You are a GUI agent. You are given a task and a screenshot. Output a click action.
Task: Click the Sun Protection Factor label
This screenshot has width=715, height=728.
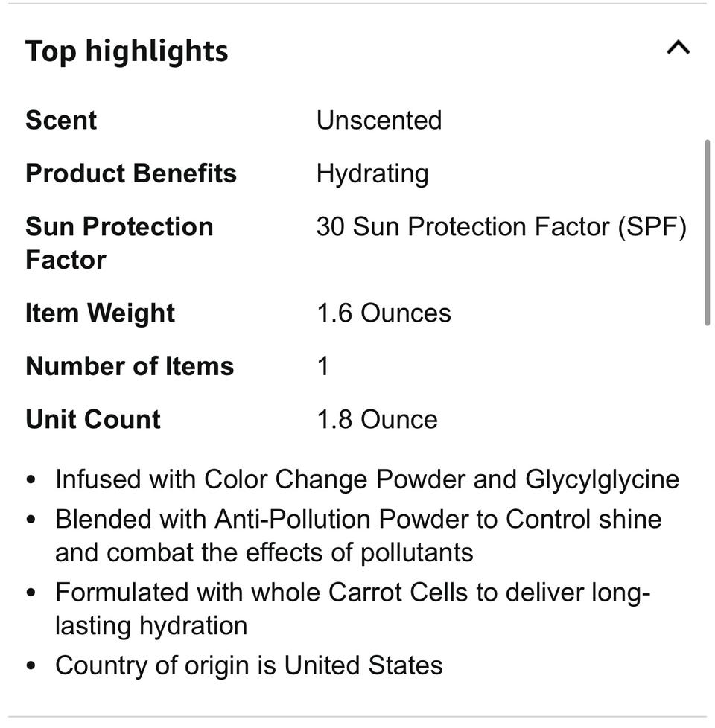pyautogui.click(x=119, y=243)
